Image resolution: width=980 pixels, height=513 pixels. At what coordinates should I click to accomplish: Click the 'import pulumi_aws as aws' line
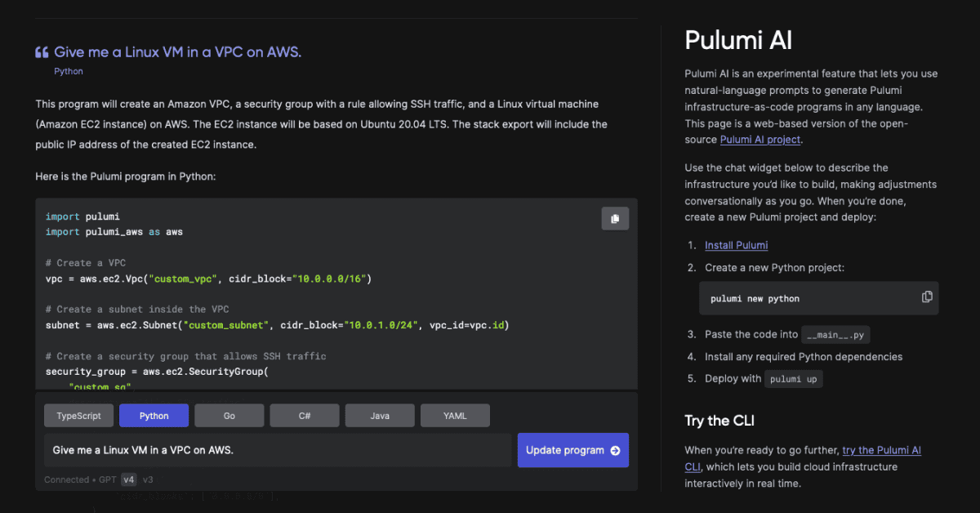pyautogui.click(x=114, y=232)
